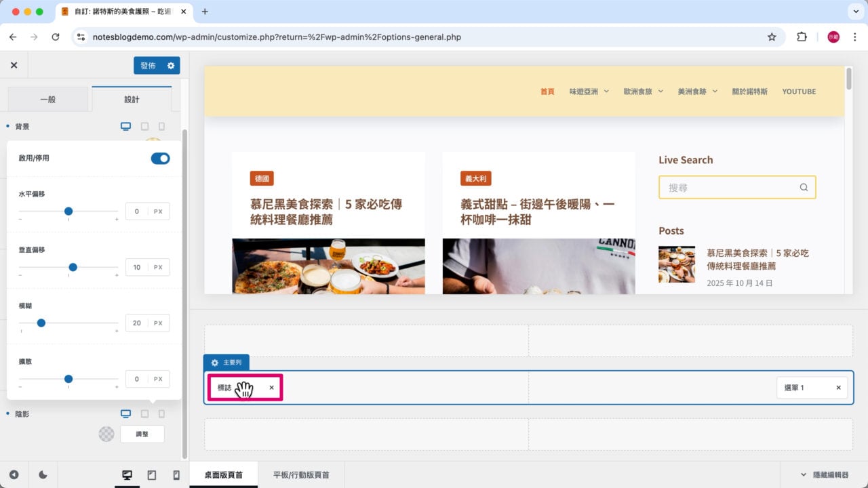Select the mobile icon beside 陰影
Screen dimensions: 868x488
(161, 413)
